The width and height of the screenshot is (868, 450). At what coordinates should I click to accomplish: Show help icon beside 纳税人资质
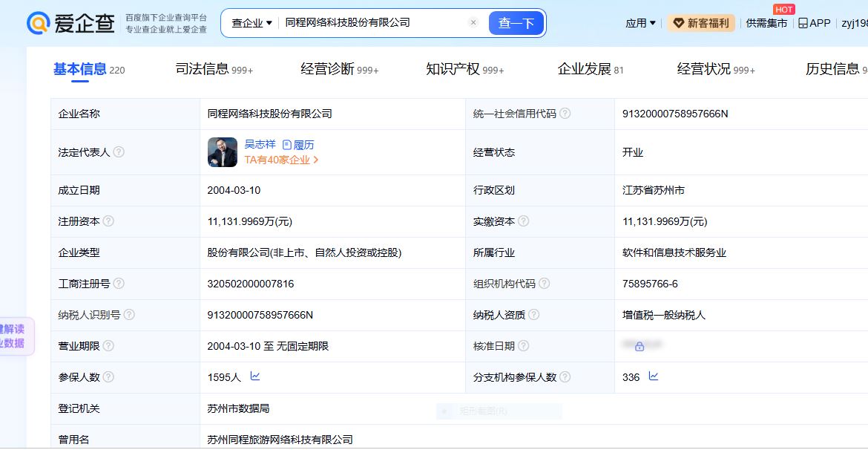tap(533, 315)
